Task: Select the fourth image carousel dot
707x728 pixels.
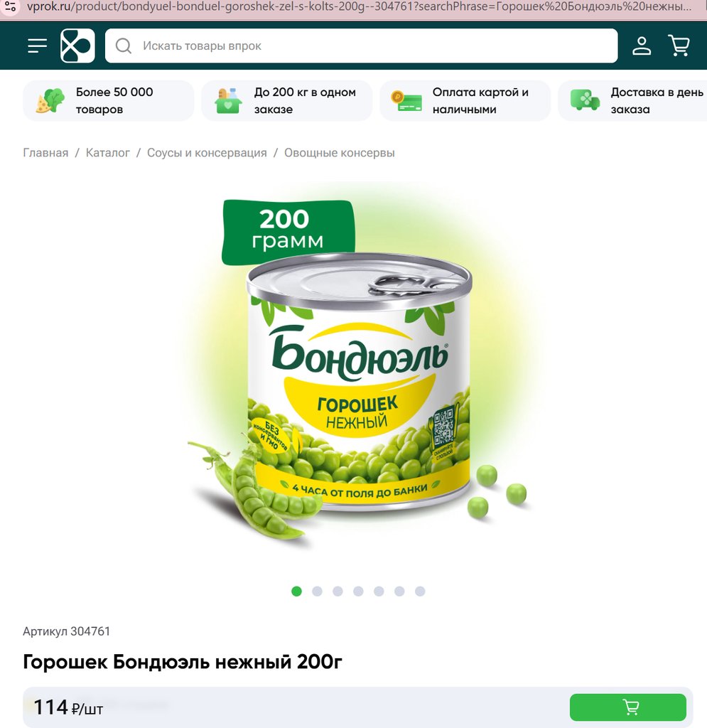Action: (x=358, y=591)
